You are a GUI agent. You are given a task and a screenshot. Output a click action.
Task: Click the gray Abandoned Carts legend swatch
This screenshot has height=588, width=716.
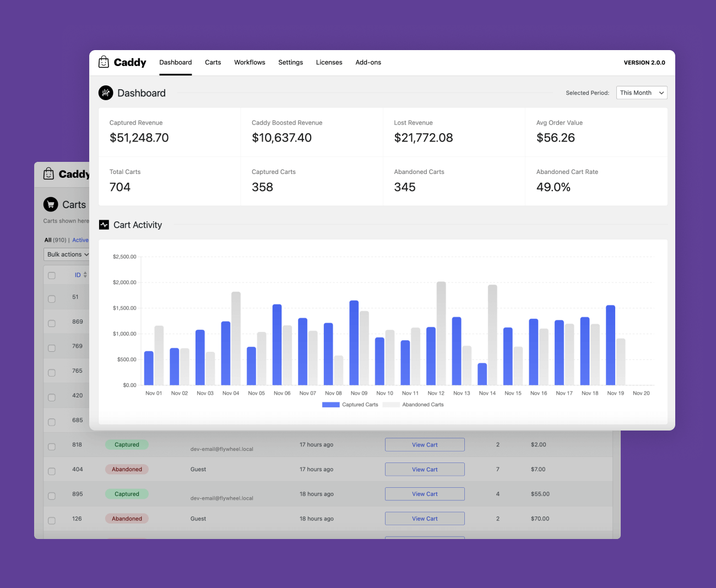click(391, 405)
